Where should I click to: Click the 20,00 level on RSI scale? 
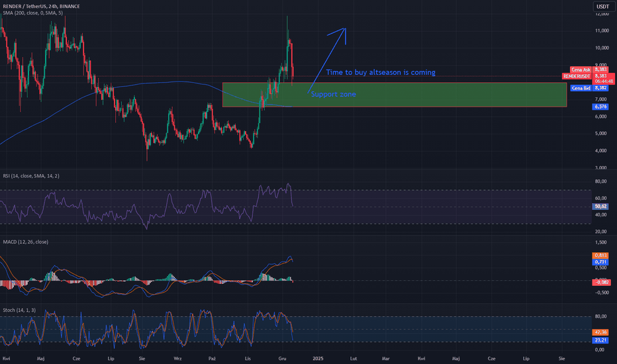[600, 232]
